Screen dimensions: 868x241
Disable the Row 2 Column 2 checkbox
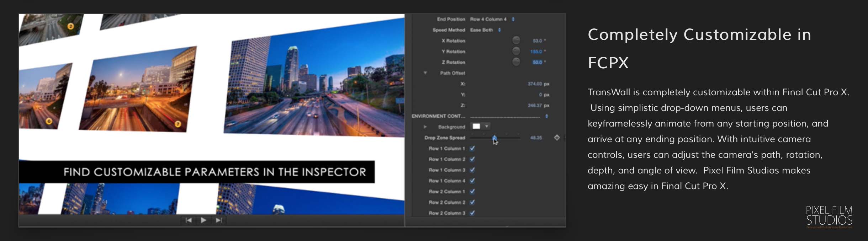pos(472,202)
